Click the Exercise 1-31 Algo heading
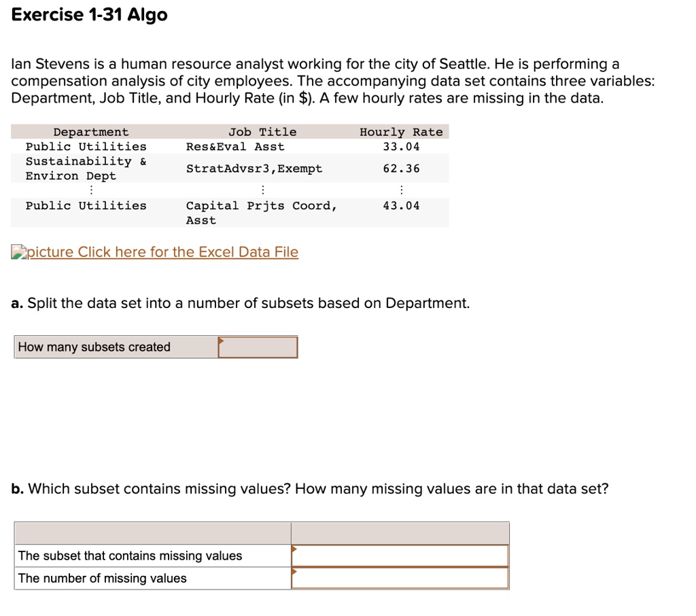Screen dimensions: 696x616 point(88,14)
